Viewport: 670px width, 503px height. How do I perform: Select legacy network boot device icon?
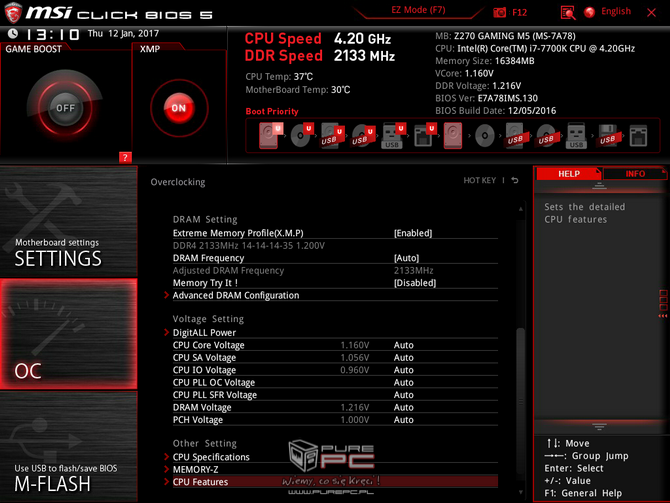[x=638, y=136]
